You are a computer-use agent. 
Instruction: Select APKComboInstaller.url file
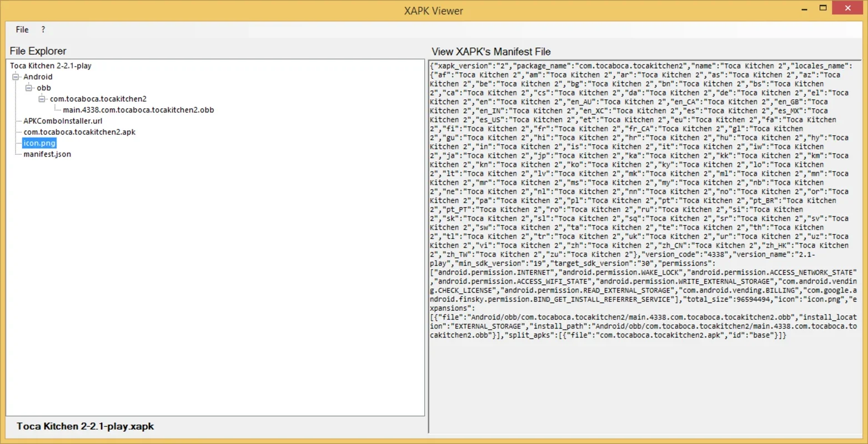pos(63,121)
